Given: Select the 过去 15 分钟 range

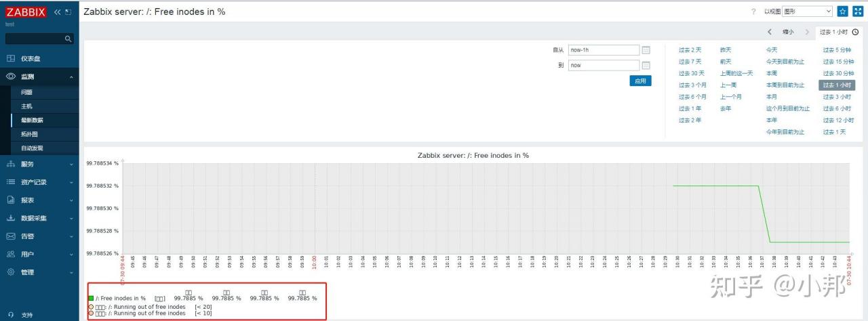Looking at the screenshot, I should click(839, 62).
